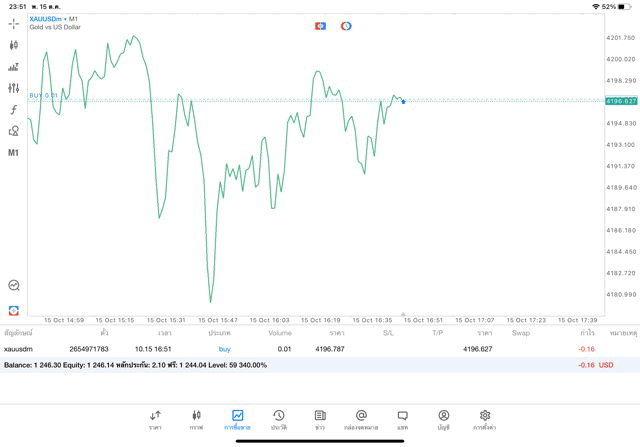640x447 pixels.
Task: Activate the crosshair tool
Action: [13, 23]
